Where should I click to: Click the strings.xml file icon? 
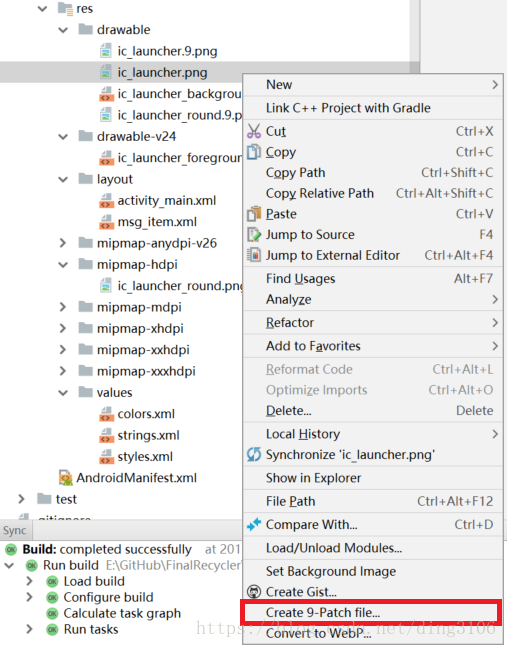(106, 435)
